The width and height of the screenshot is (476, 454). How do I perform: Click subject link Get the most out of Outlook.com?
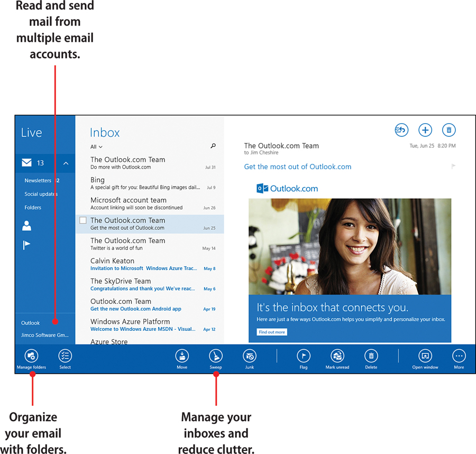tap(297, 166)
